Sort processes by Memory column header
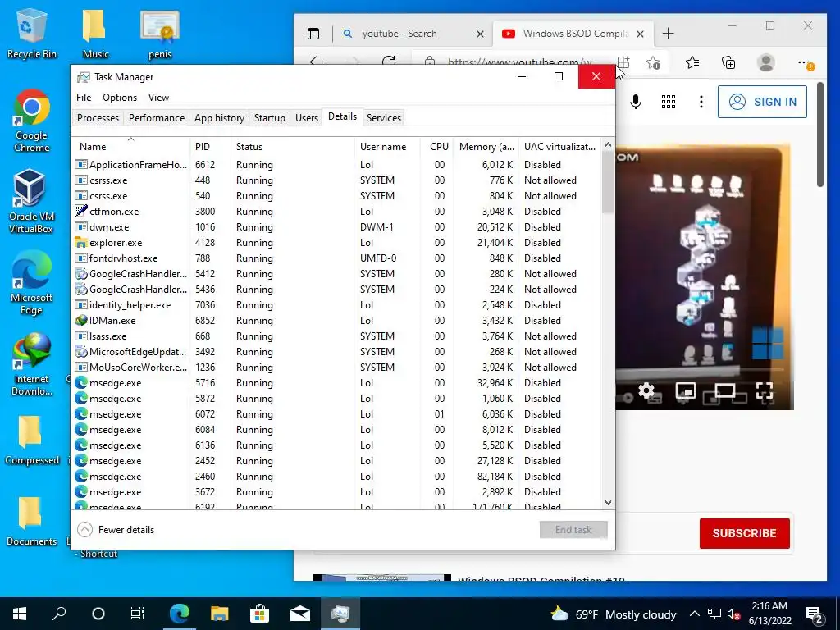Screen dimensions: 840x630 (x=486, y=146)
